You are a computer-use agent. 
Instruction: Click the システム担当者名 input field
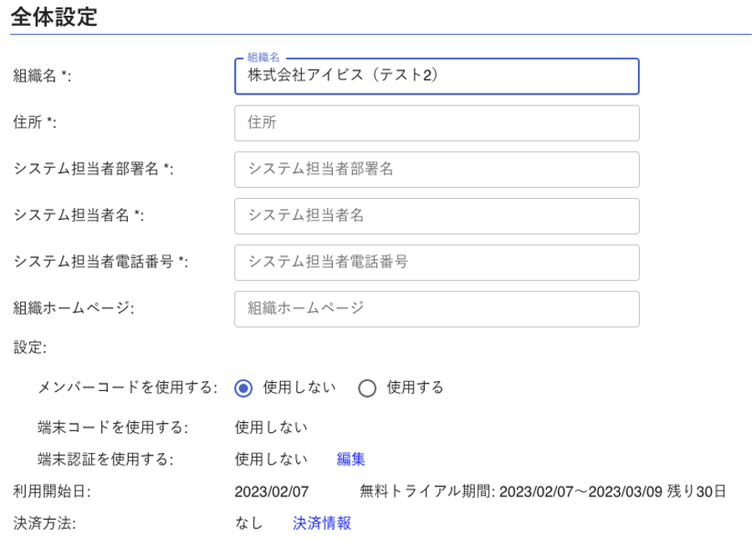pyautogui.click(x=435, y=216)
